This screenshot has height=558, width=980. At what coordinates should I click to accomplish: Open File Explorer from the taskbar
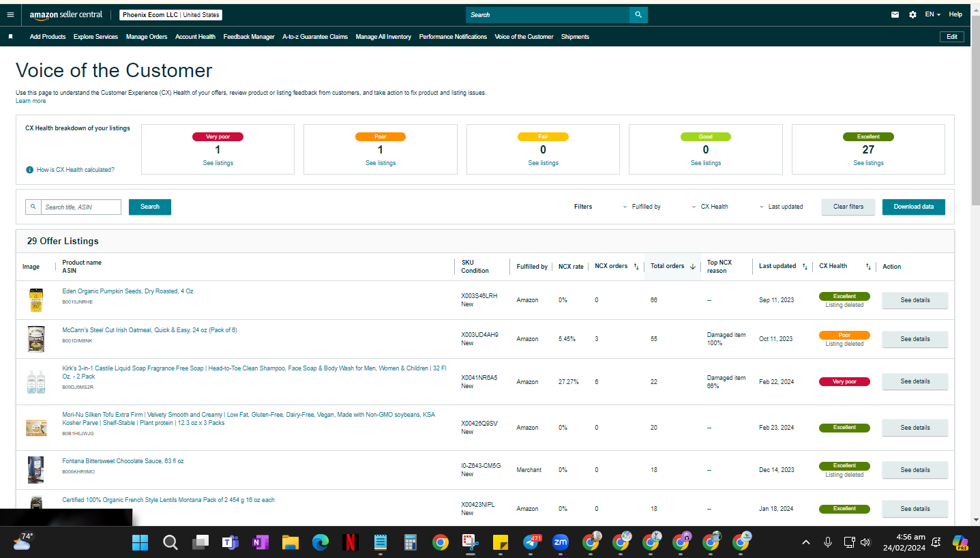pyautogui.click(x=290, y=543)
